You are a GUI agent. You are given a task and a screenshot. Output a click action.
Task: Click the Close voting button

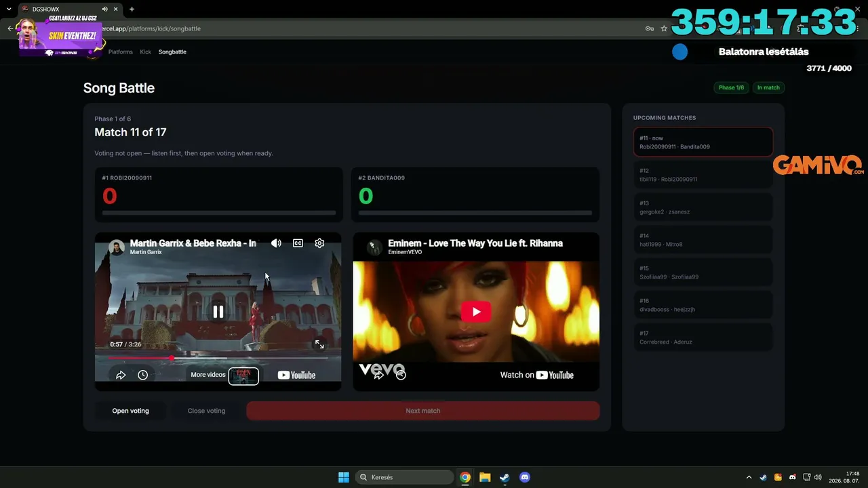(x=206, y=411)
